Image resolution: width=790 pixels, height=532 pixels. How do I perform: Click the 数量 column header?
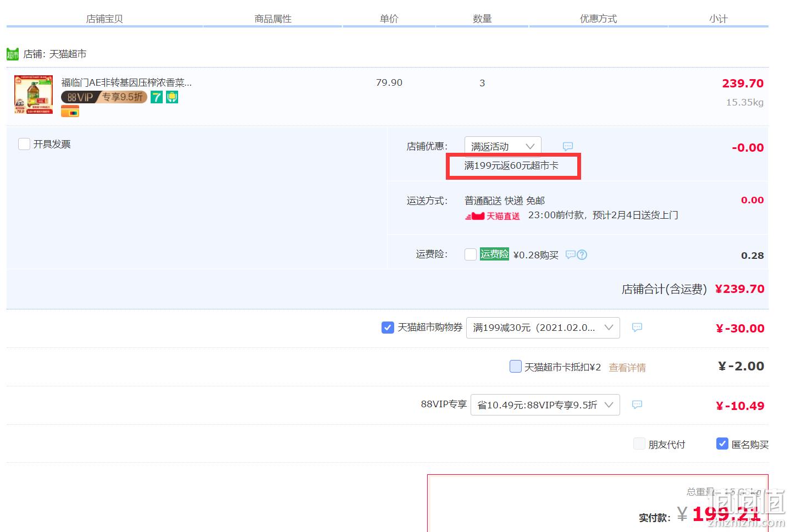[x=482, y=19]
